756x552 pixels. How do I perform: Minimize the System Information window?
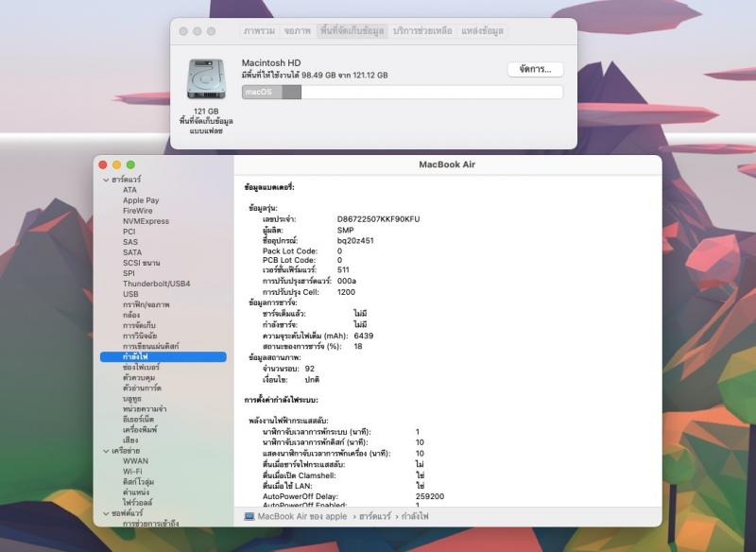pos(116,164)
